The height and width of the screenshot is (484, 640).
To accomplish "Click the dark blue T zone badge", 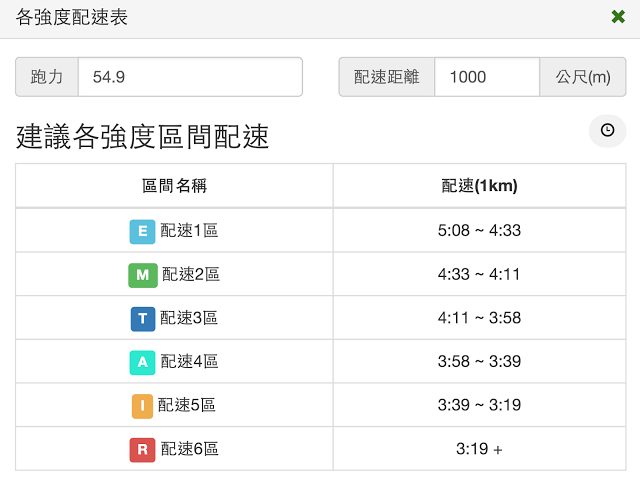I will [143, 319].
